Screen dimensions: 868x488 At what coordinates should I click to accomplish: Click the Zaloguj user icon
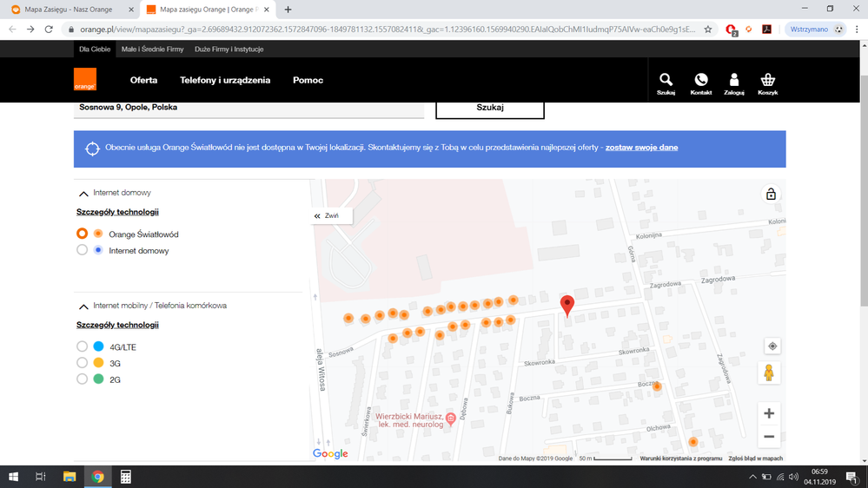click(734, 81)
